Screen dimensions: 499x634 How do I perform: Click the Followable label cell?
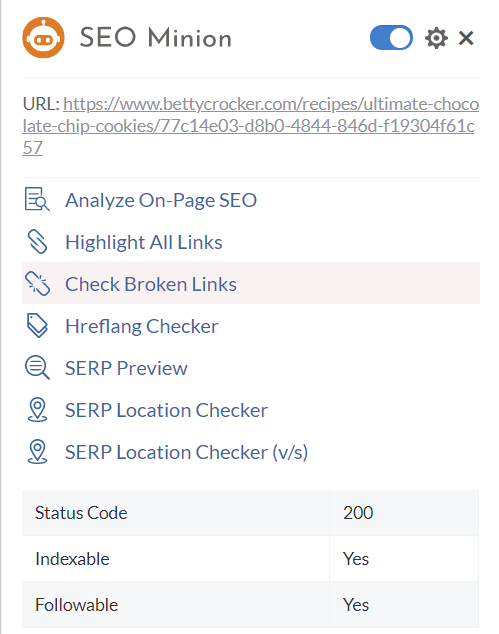pyautogui.click(x=175, y=605)
